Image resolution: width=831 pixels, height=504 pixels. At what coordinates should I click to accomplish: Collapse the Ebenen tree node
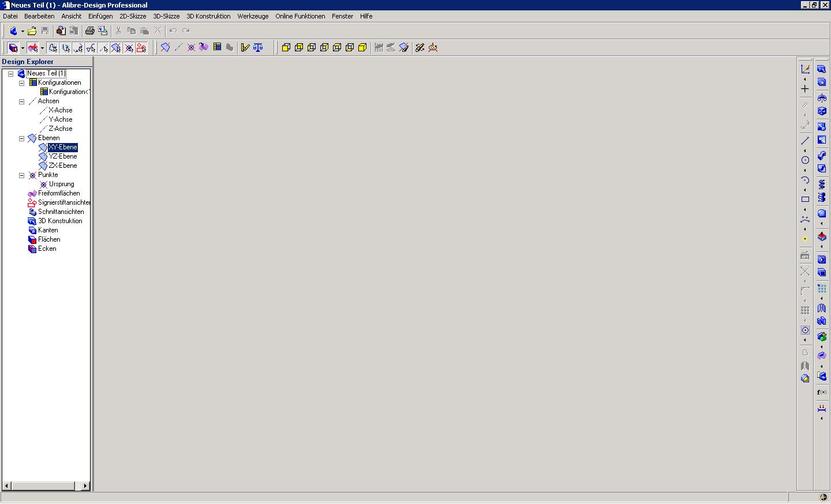pos(22,138)
